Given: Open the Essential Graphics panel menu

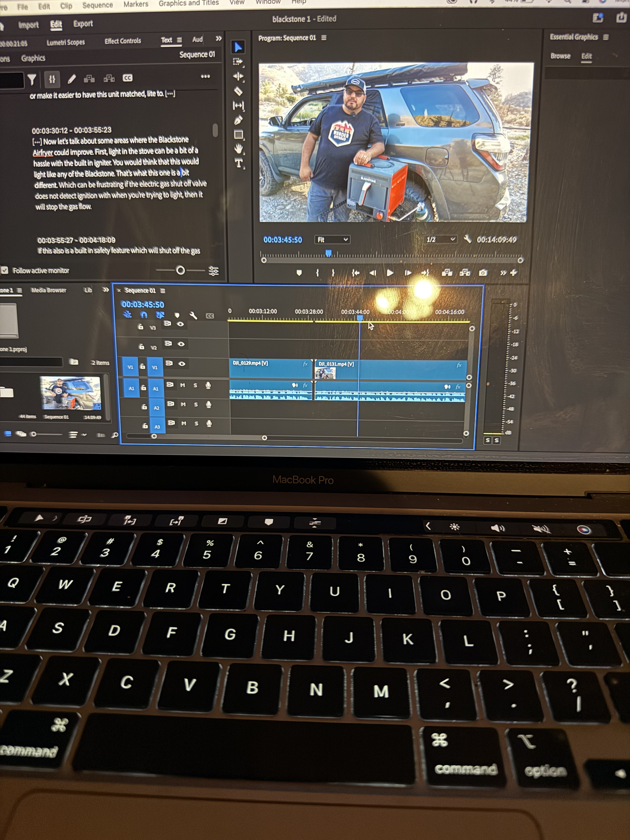Looking at the screenshot, I should [x=606, y=37].
